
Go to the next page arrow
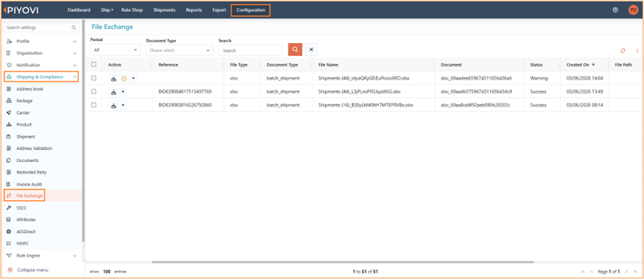pyautogui.click(x=626, y=272)
